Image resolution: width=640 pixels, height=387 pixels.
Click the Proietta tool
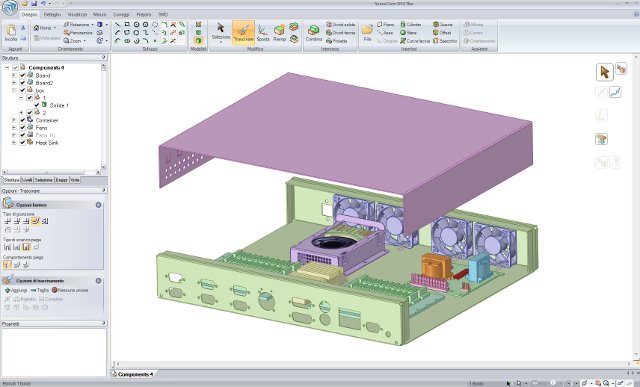(337, 41)
